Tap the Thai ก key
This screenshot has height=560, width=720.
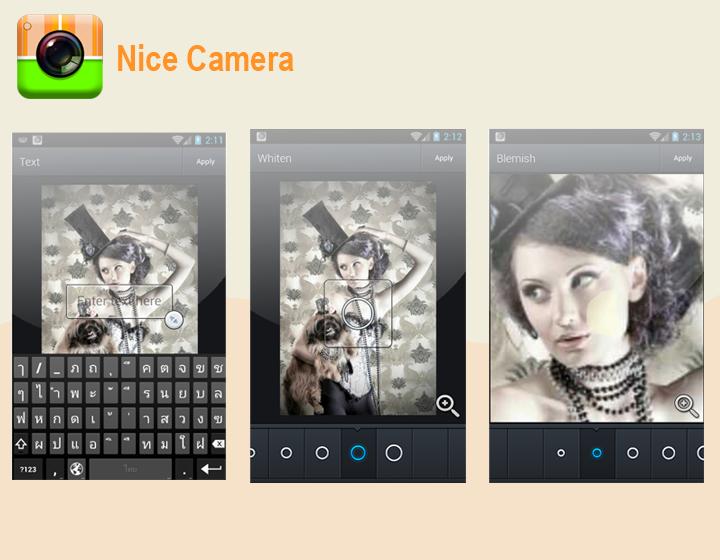57,419
